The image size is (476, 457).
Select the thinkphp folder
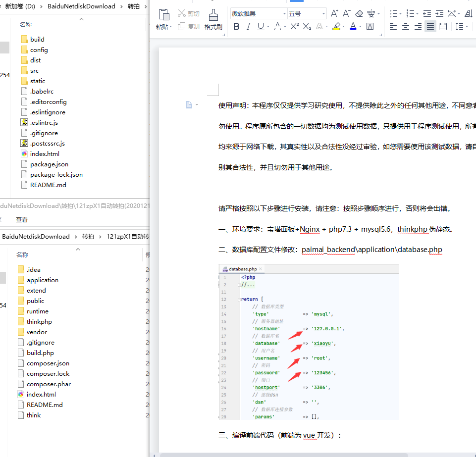click(x=35, y=321)
